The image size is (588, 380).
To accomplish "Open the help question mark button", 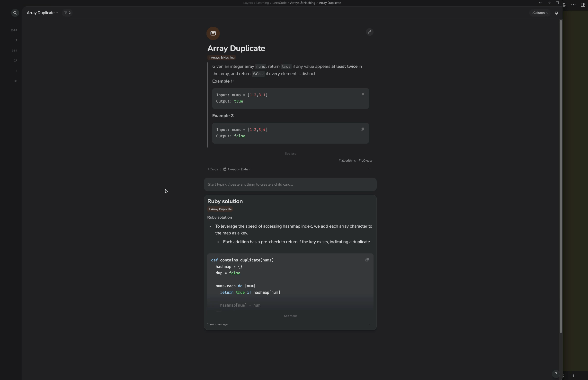I will (x=556, y=374).
